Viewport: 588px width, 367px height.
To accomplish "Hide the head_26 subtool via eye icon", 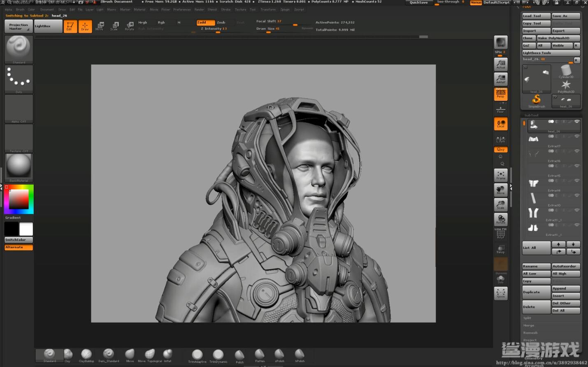I will click(577, 121).
